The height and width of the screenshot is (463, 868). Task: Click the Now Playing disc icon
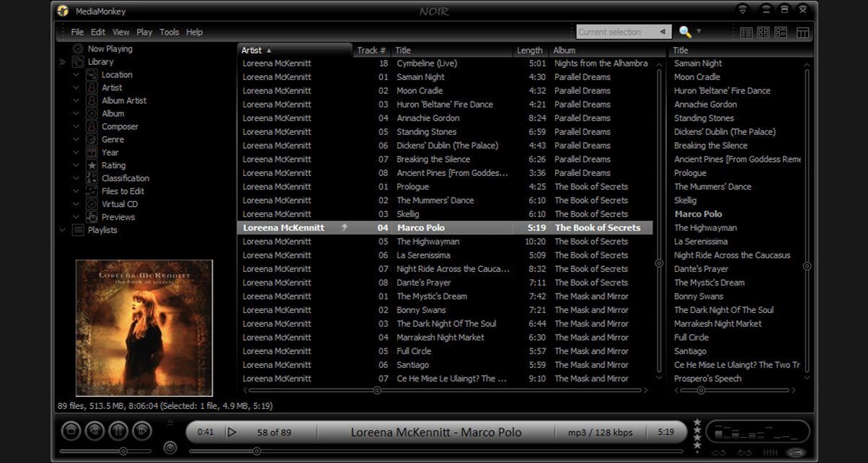coord(78,49)
